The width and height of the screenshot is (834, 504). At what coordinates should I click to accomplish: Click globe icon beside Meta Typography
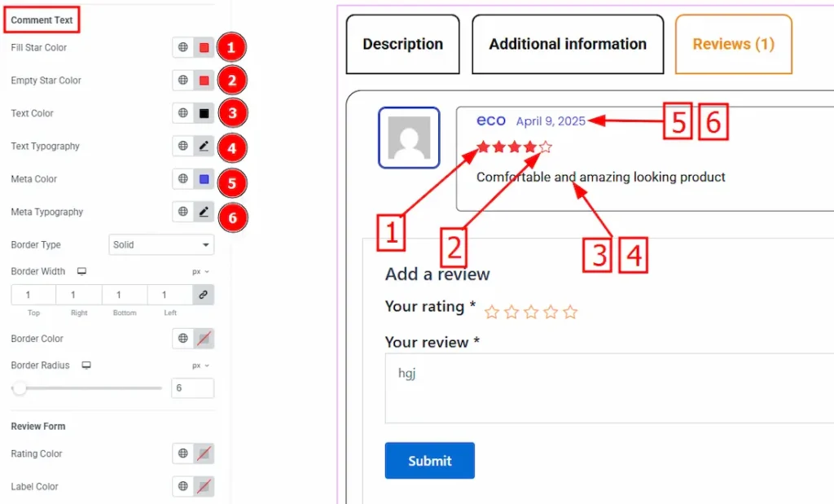coord(183,212)
